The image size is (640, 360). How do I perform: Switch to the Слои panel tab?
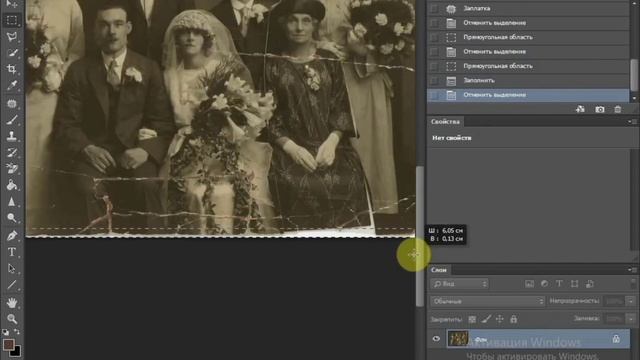click(x=439, y=270)
